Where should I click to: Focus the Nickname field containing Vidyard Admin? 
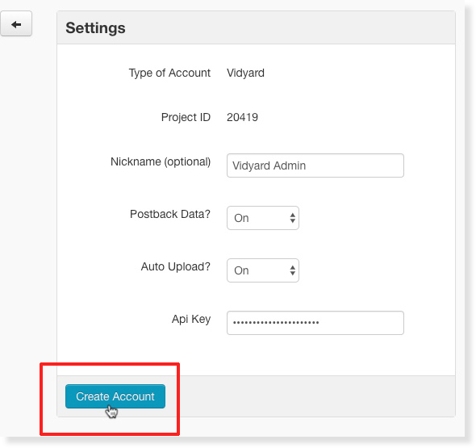315,165
